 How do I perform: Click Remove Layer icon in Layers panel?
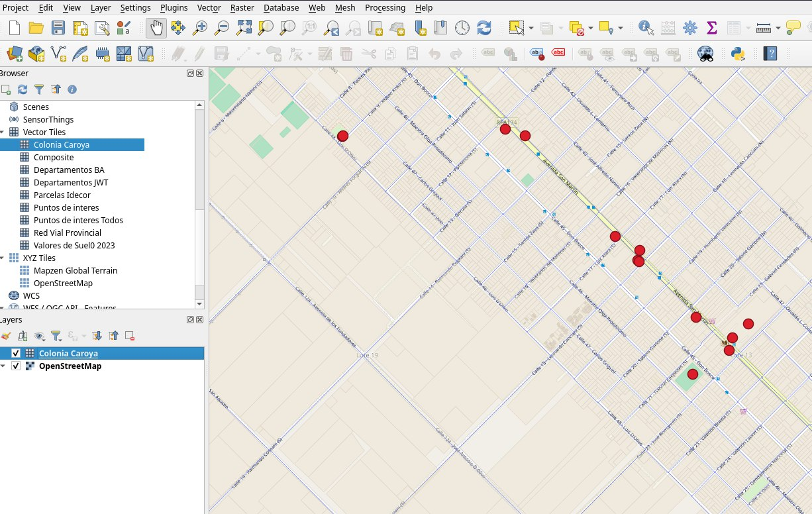pos(130,336)
